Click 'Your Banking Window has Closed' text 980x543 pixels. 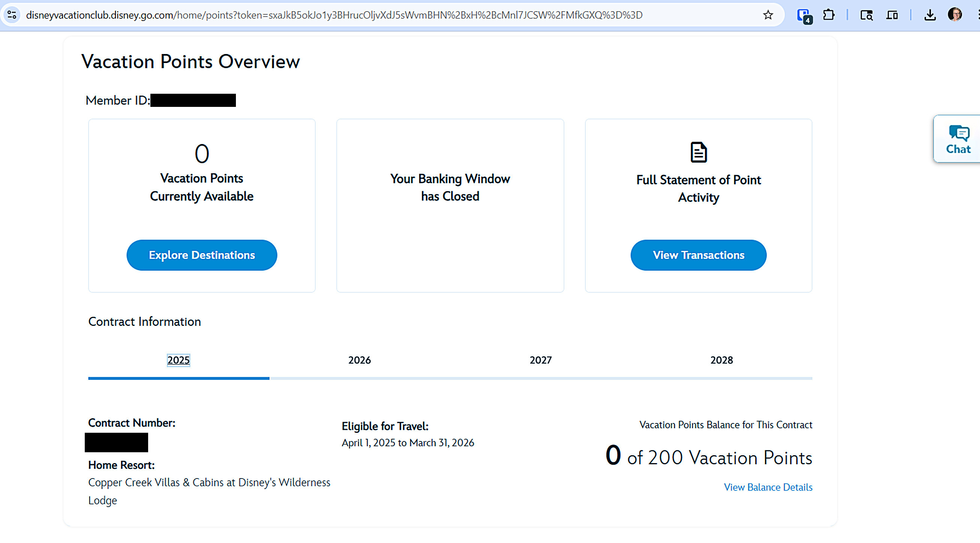coord(450,187)
